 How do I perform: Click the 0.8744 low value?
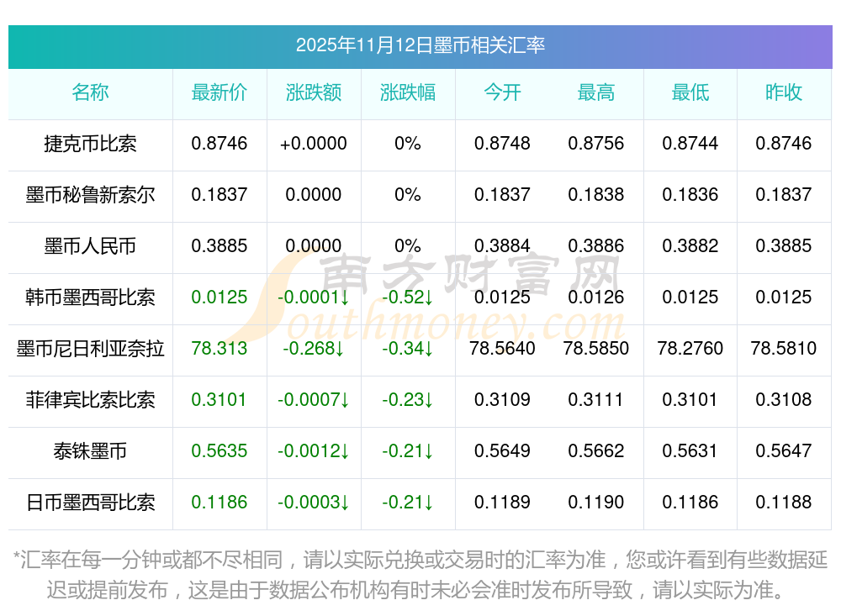(690, 143)
